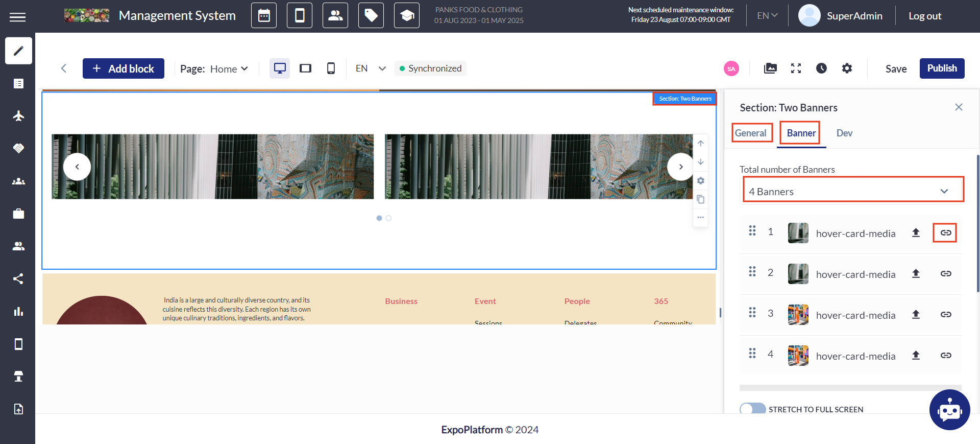Switch to the Banner tab
The height and width of the screenshot is (444, 980).
801,133
